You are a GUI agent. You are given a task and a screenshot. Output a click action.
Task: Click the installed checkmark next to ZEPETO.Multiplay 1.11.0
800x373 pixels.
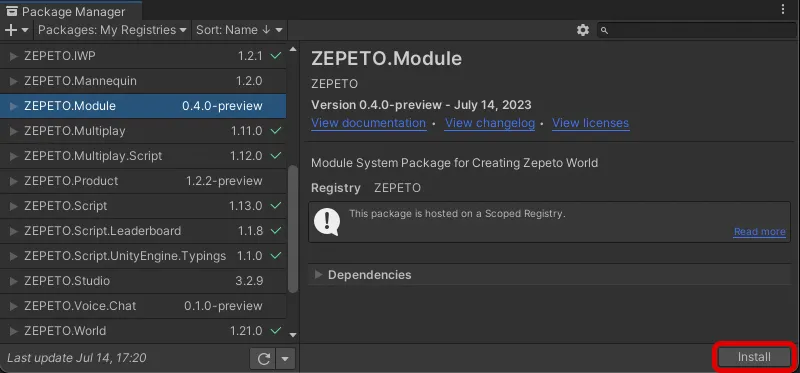pos(276,131)
